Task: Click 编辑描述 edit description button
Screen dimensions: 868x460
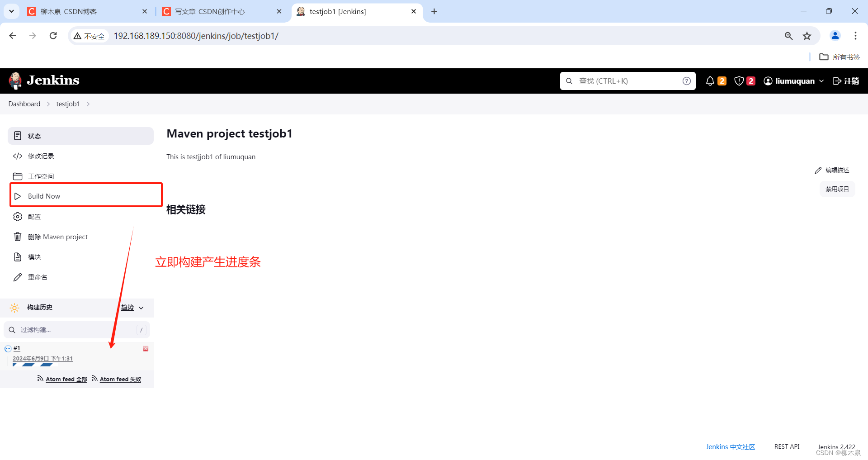Action: click(x=832, y=170)
